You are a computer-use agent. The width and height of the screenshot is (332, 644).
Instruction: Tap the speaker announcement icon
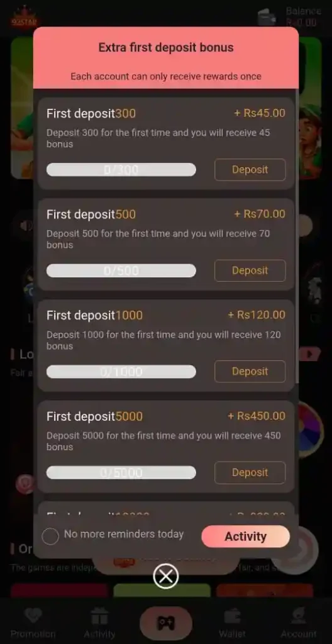coord(26,226)
